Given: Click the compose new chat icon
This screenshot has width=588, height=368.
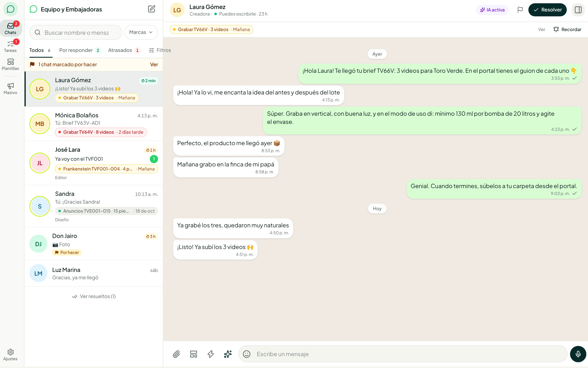Looking at the screenshot, I should [151, 9].
